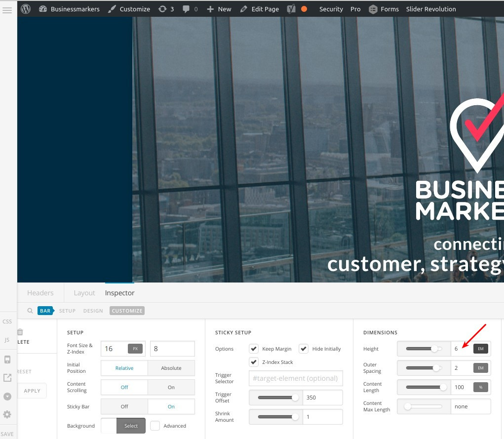This screenshot has height=439, width=504.
Task: Open the Font Size PX unit selector
Action: click(x=135, y=349)
